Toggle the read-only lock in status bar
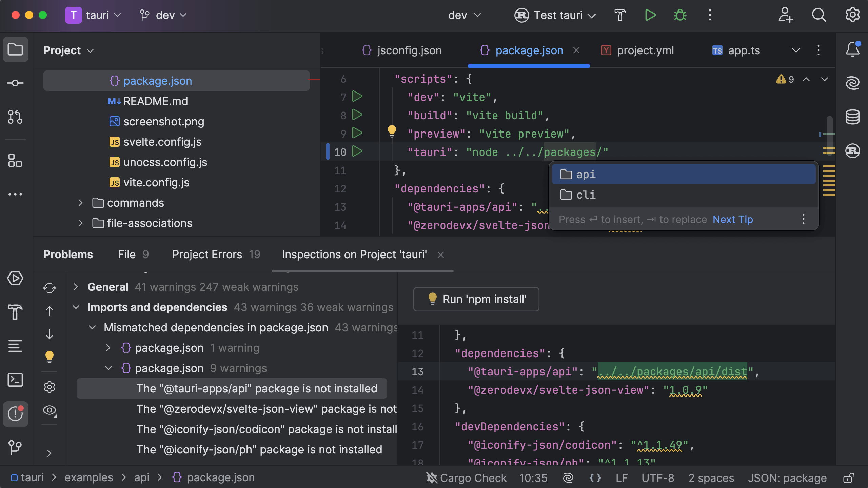The width and height of the screenshot is (868, 488). [x=848, y=478]
